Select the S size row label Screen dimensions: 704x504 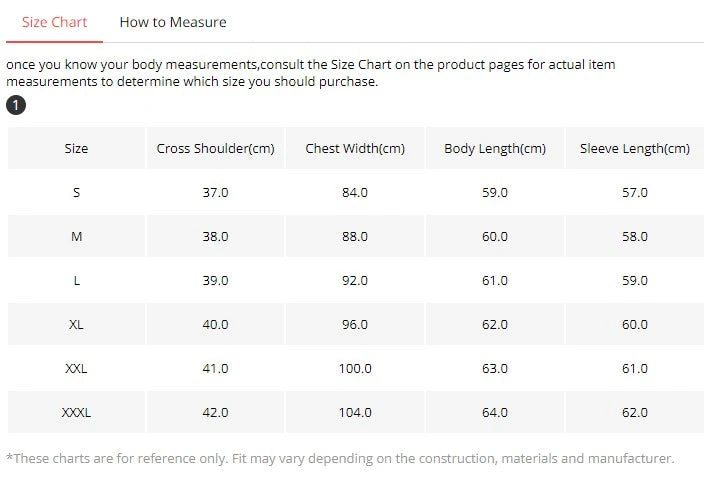(x=76, y=192)
